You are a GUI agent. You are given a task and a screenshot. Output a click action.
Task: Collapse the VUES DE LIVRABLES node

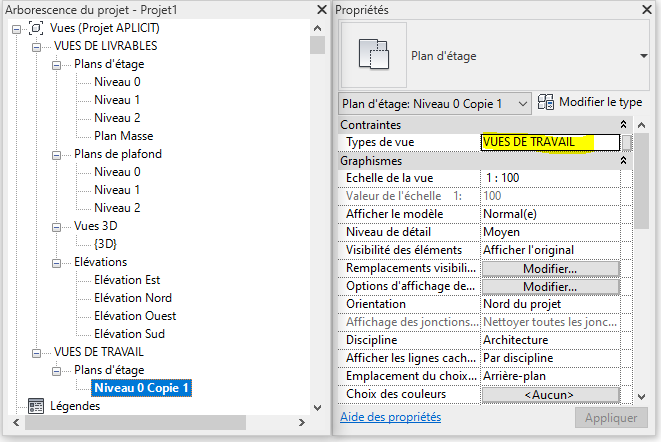tap(38, 46)
